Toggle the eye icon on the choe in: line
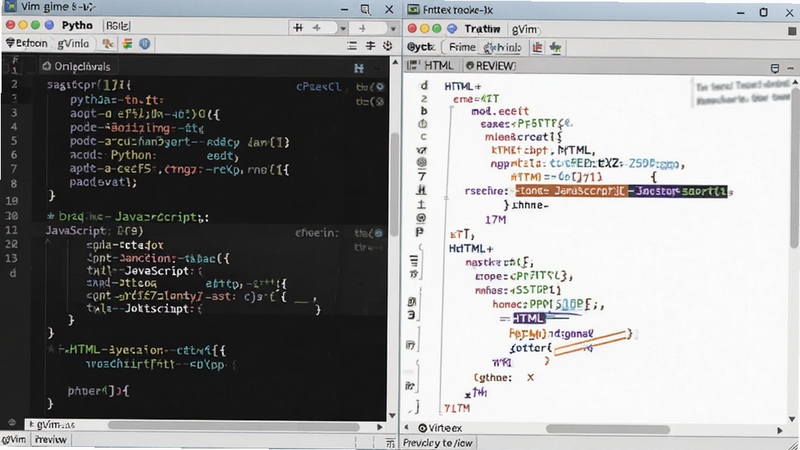Screen dimensions: 800x450 [x=379, y=233]
